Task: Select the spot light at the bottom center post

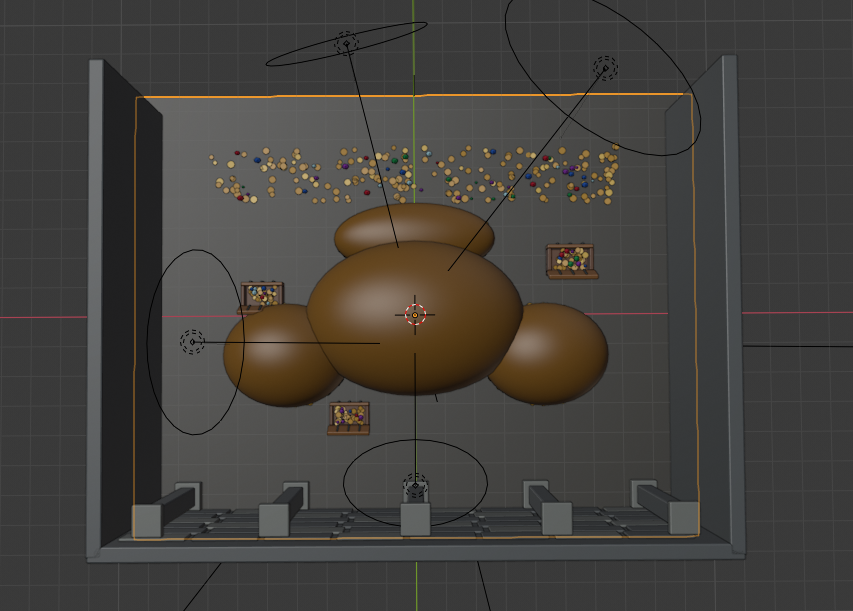Action: coord(416,485)
